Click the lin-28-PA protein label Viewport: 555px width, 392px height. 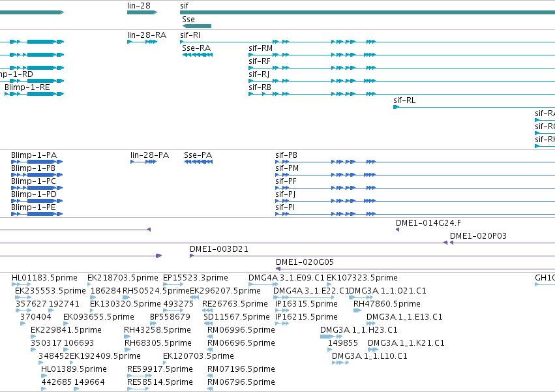tap(150, 155)
